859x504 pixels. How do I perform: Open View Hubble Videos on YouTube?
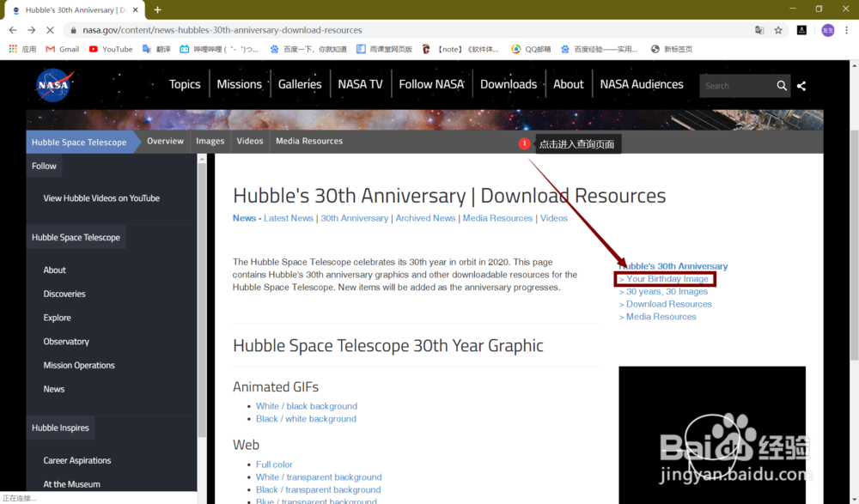click(x=101, y=198)
